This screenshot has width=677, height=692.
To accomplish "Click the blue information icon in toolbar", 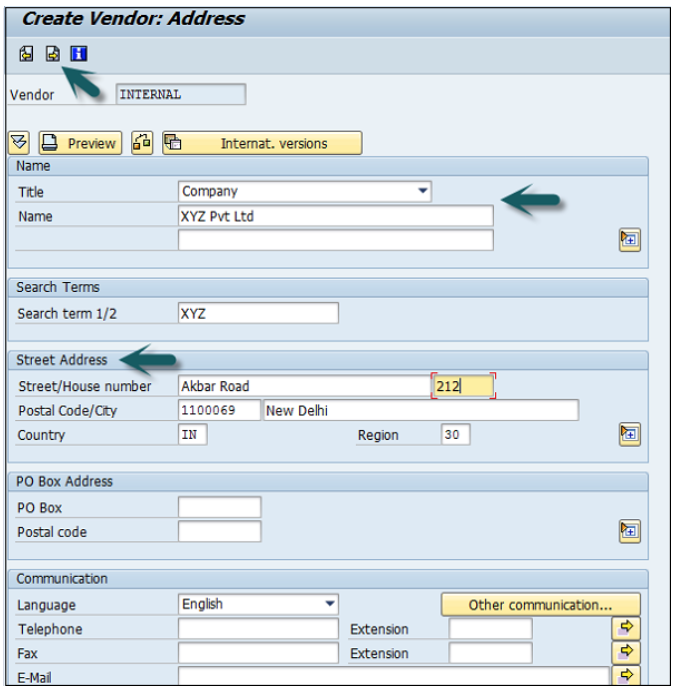I will (x=78, y=53).
